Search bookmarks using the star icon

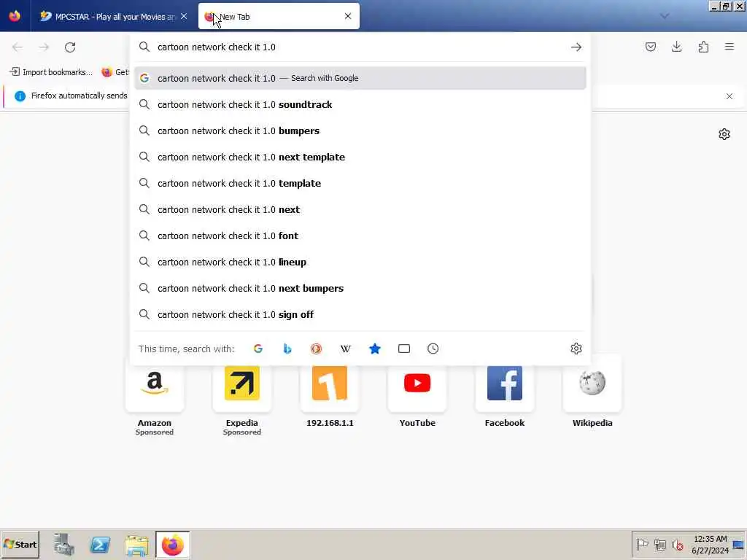tap(375, 349)
